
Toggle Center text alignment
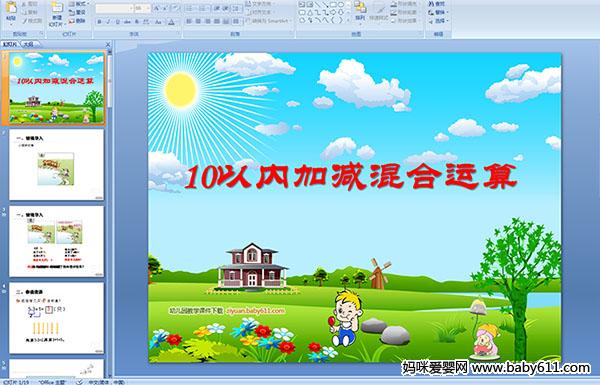point(198,21)
